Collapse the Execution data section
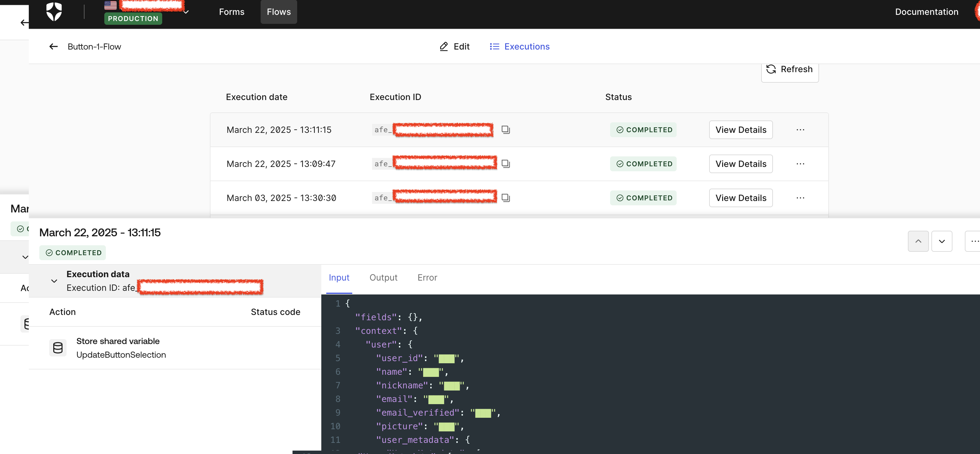 (54, 281)
